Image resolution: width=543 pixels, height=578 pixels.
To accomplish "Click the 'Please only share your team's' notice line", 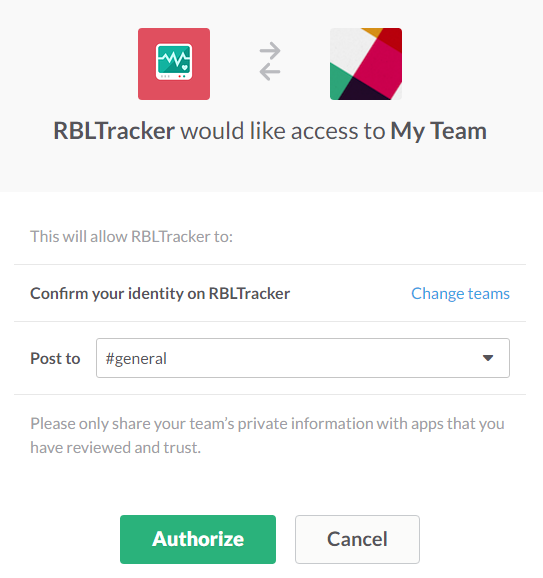I will [267, 424].
